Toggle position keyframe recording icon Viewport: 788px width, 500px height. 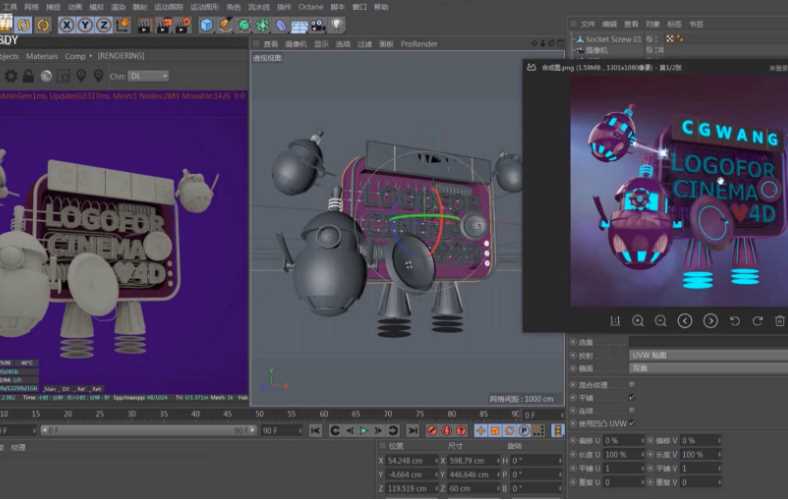480,430
